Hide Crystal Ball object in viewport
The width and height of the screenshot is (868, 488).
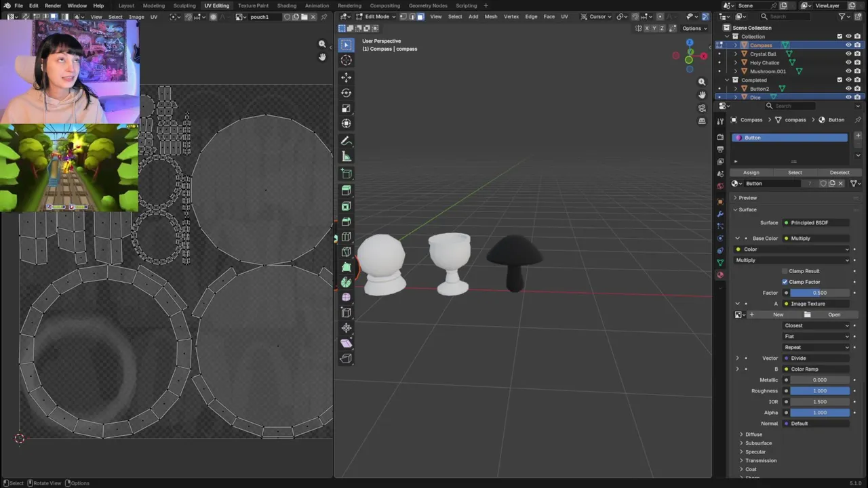pyautogui.click(x=848, y=54)
